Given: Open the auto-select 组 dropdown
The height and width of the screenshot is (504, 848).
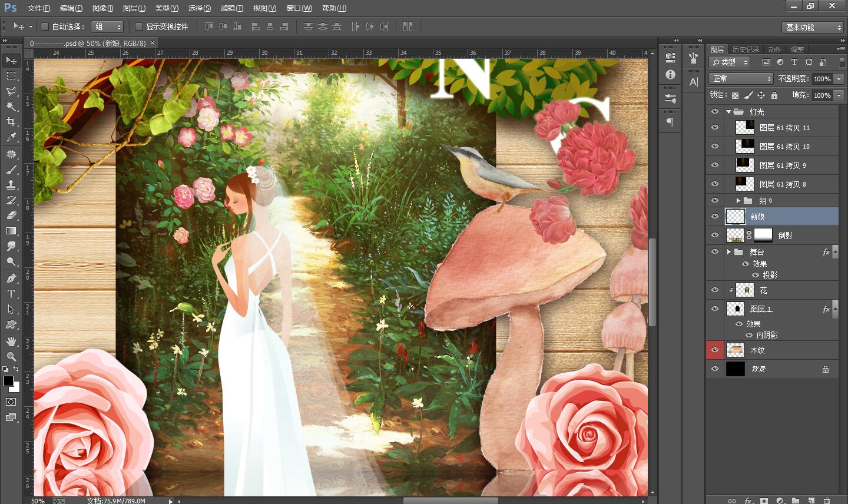Looking at the screenshot, I should (107, 26).
